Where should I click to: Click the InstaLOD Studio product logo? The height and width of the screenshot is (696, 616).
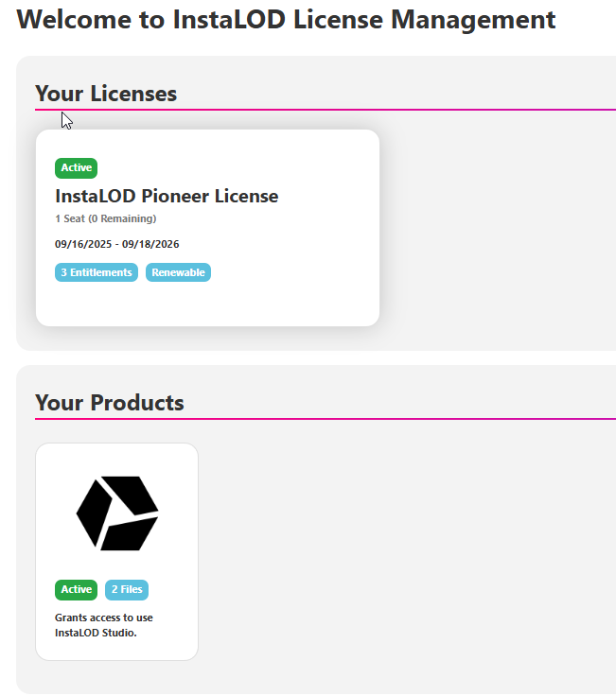pos(116,513)
